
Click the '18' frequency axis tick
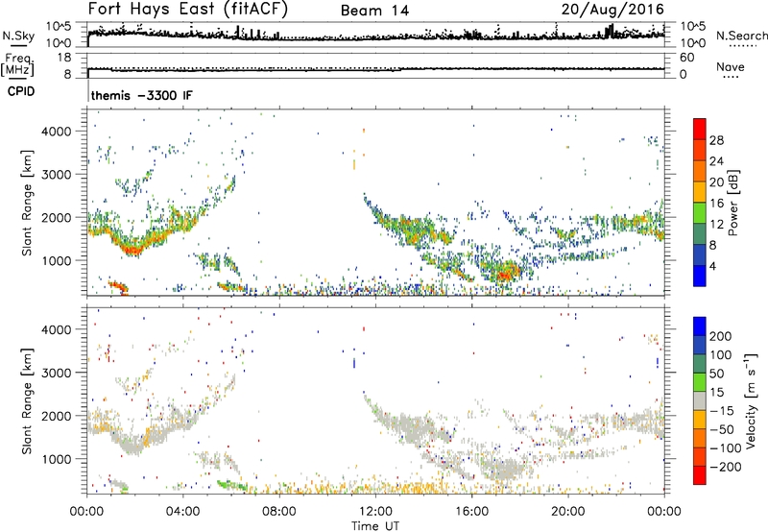coord(64,58)
